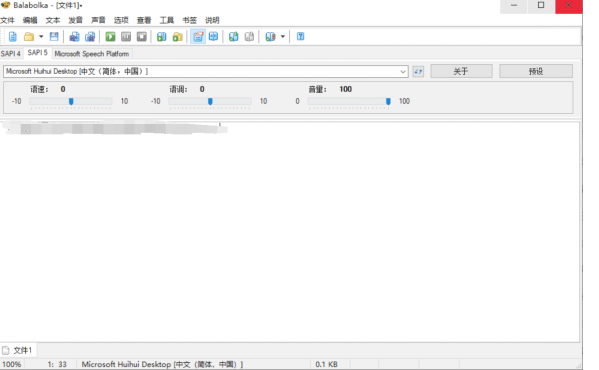This screenshot has height=370, width=599.
Task: Click inside the main text editing area
Action: click(x=290, y=232)
